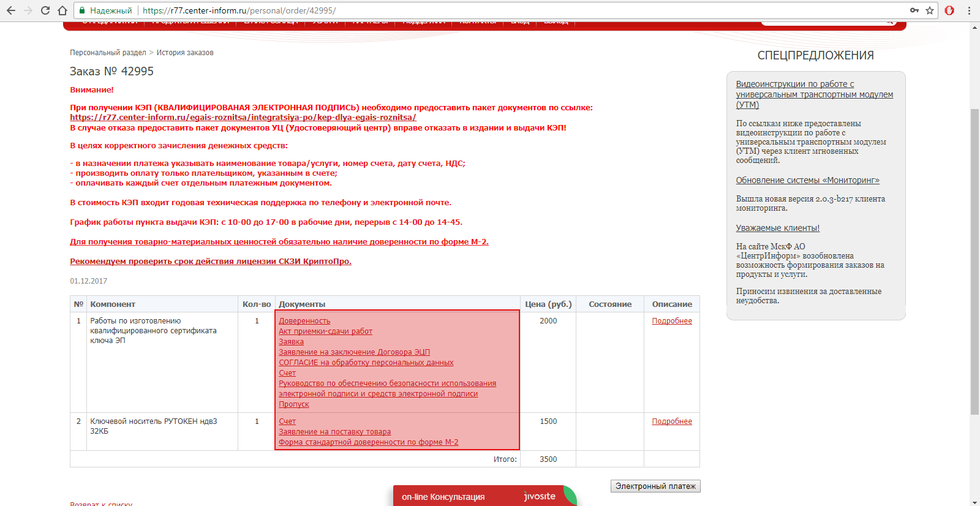Open the Доверенность document link
980x506 pixels.
(x=304, y=321)
